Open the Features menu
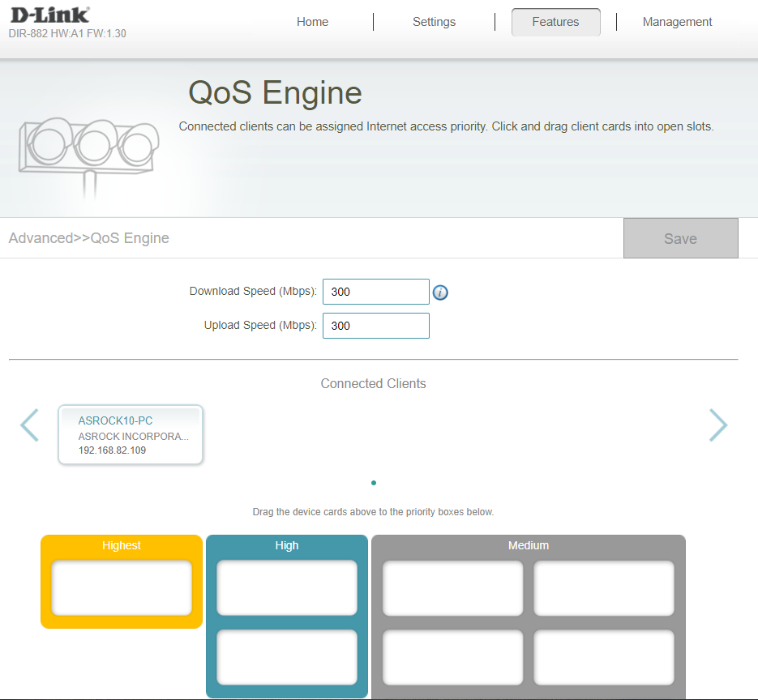 pyautogui.click(x=556, y=22)
